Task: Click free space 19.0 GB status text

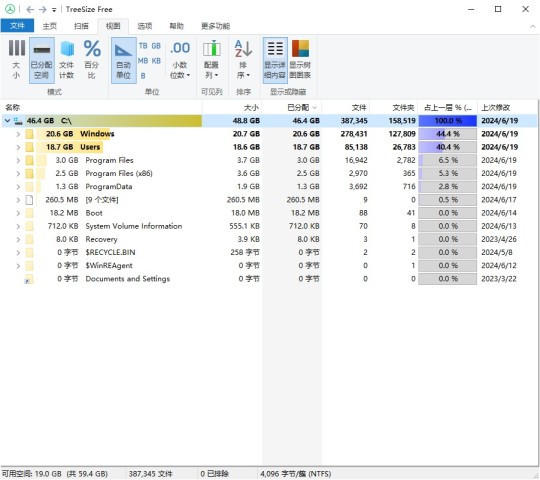Action: click(x=55, y=474)
